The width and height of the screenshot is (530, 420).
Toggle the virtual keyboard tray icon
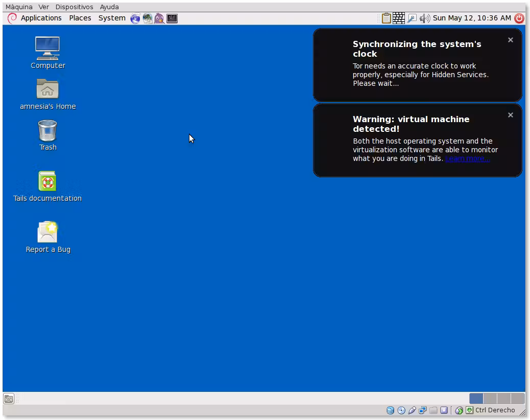[x=399, y=18]
